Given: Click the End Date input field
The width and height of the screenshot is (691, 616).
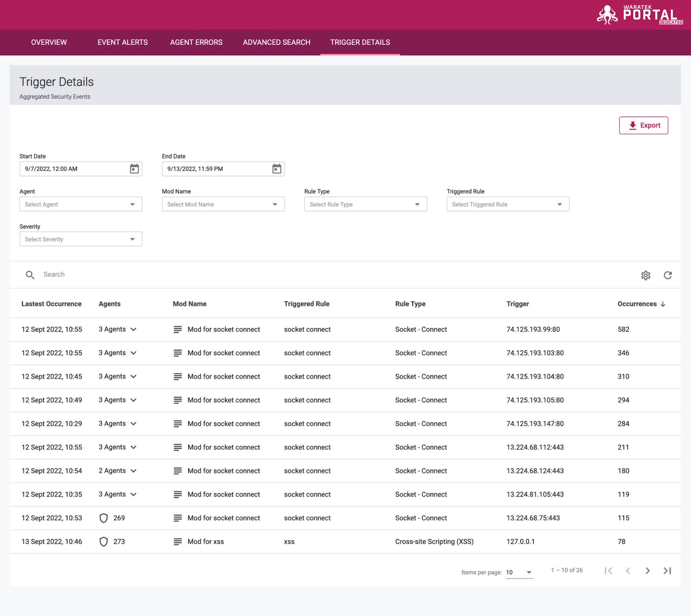Looking at the screenshot, I should coord(223,169).
